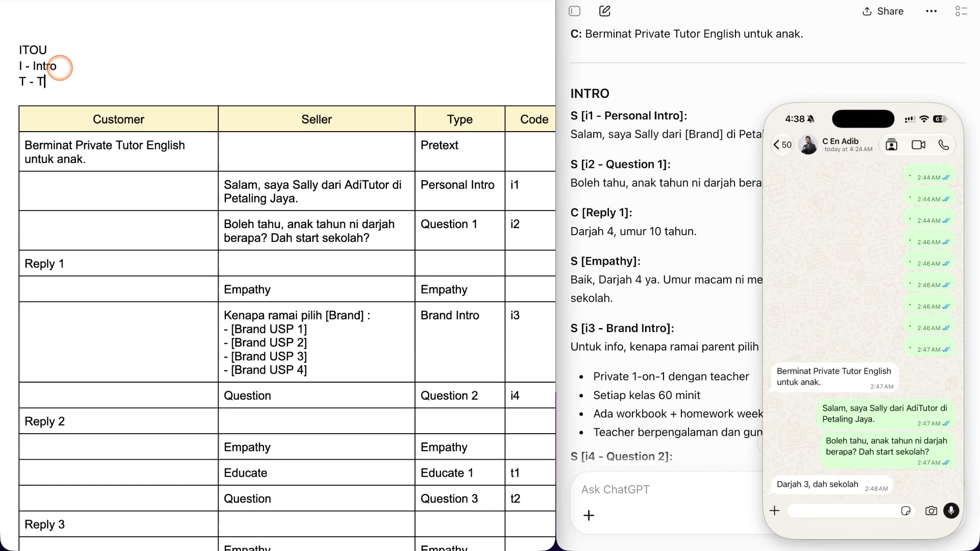Tap the WhatsApp plus attachment icon
The image size is (980, 551).
tap(775, 511)
